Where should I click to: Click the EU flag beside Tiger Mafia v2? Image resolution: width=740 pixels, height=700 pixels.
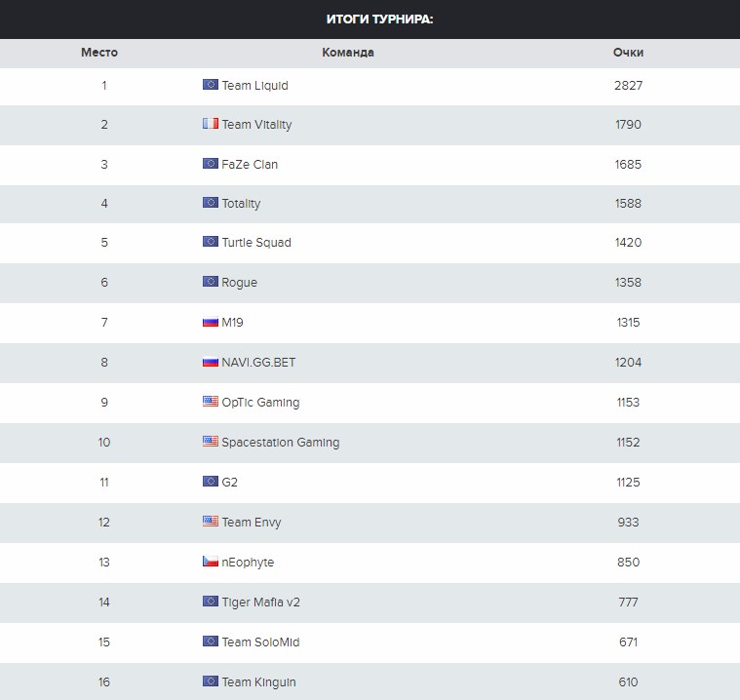click(x=211, y=602)
